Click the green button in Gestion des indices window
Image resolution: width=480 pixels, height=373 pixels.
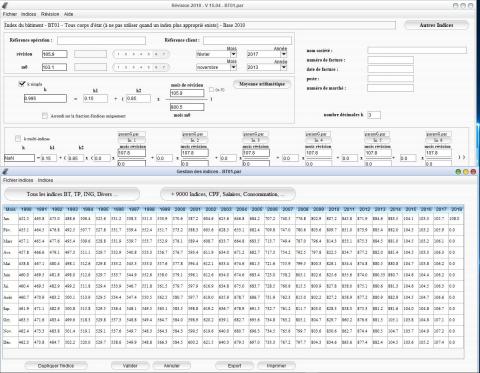[x=458, y=172]
